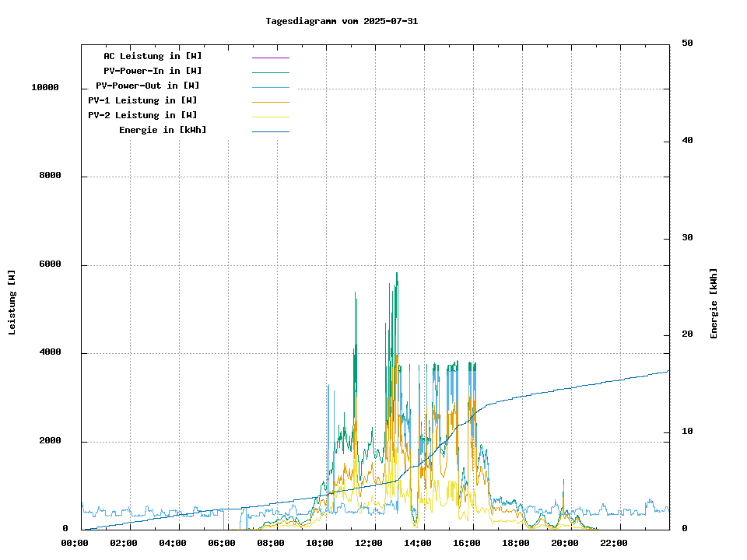
Task: Click the Energie legend line sample
Action: [270, 131]
